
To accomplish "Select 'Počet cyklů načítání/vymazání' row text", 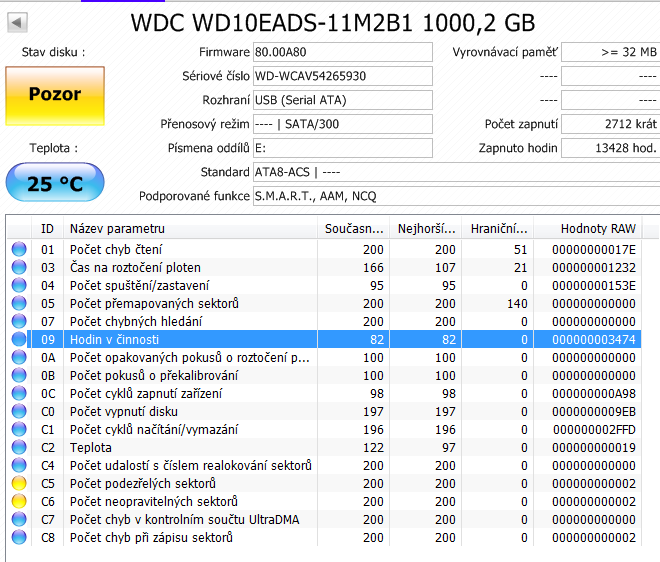I will tap(154, 430).
